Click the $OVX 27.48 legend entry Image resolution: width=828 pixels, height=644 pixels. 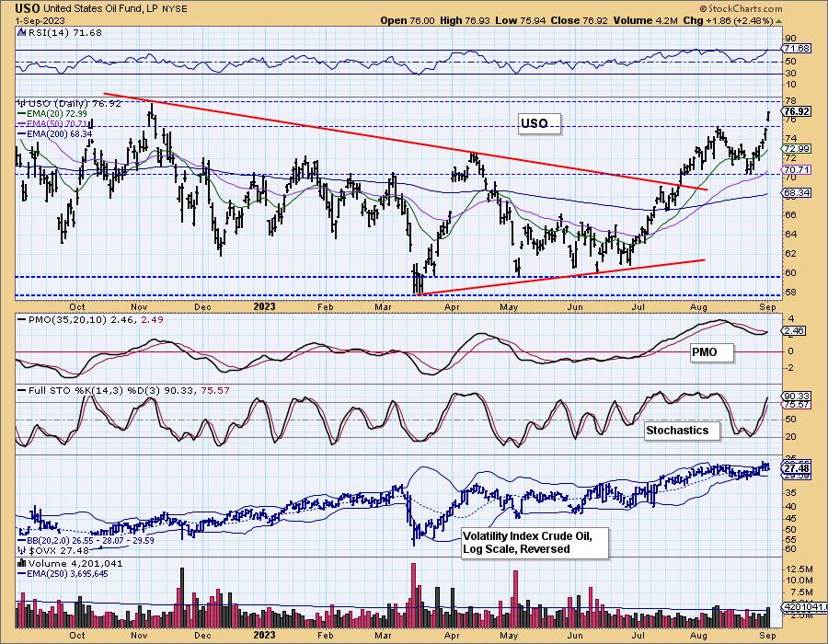[54, 550]
